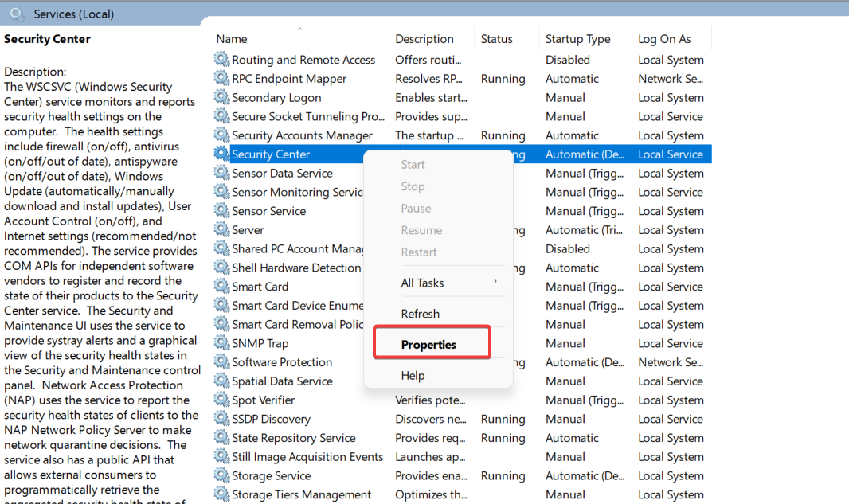849x504 pixels.
Task: Sort by the Log On As header
Action: (x=664, y=39)
